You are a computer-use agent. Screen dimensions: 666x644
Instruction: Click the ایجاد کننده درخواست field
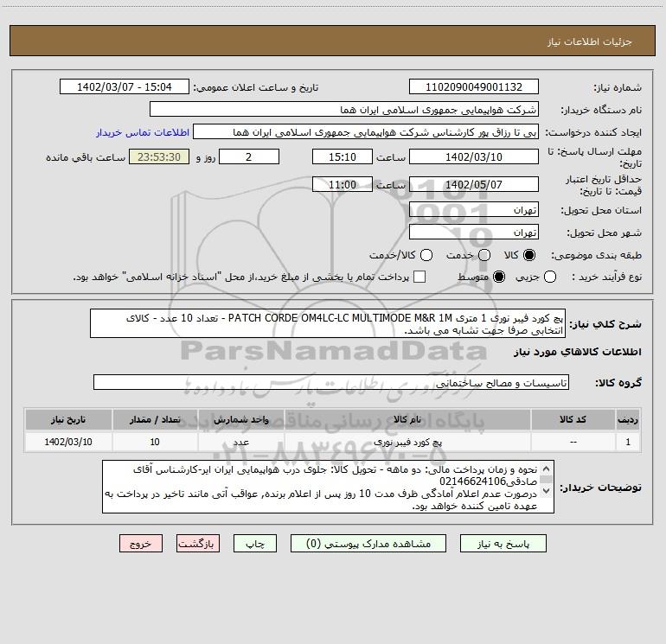(366, 132)
